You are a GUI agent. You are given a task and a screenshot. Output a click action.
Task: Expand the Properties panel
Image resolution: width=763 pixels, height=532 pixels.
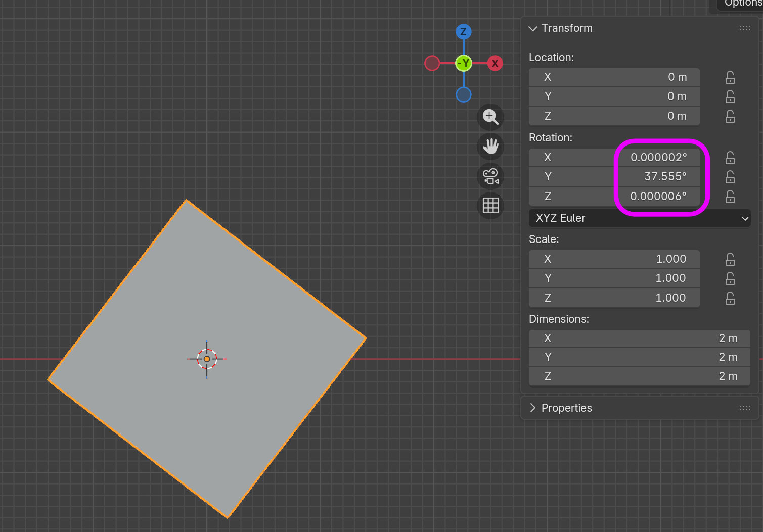(x=533, y=408)
